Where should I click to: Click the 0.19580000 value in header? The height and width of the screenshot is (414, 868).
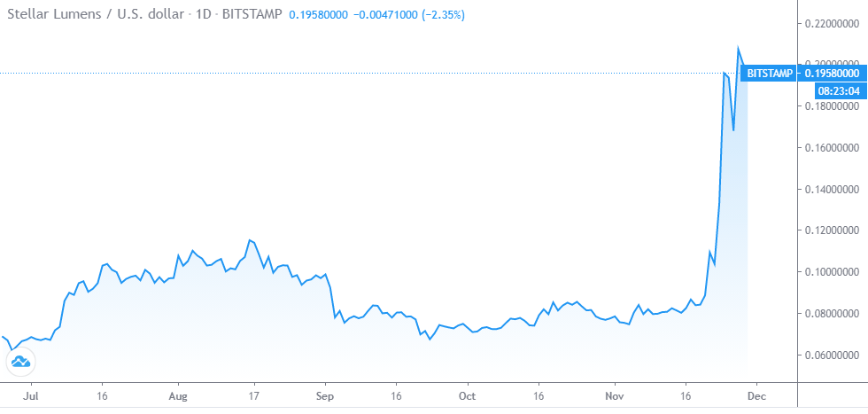(318, 15)
